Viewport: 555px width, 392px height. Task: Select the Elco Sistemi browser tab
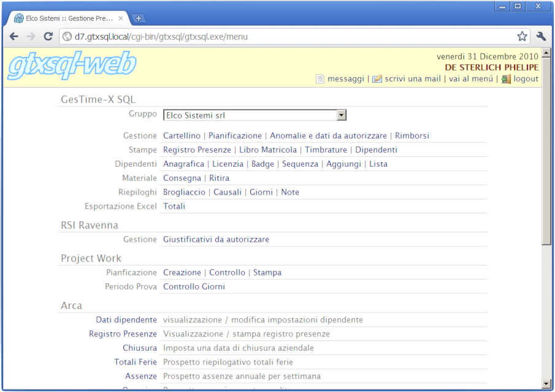[69, 18]
